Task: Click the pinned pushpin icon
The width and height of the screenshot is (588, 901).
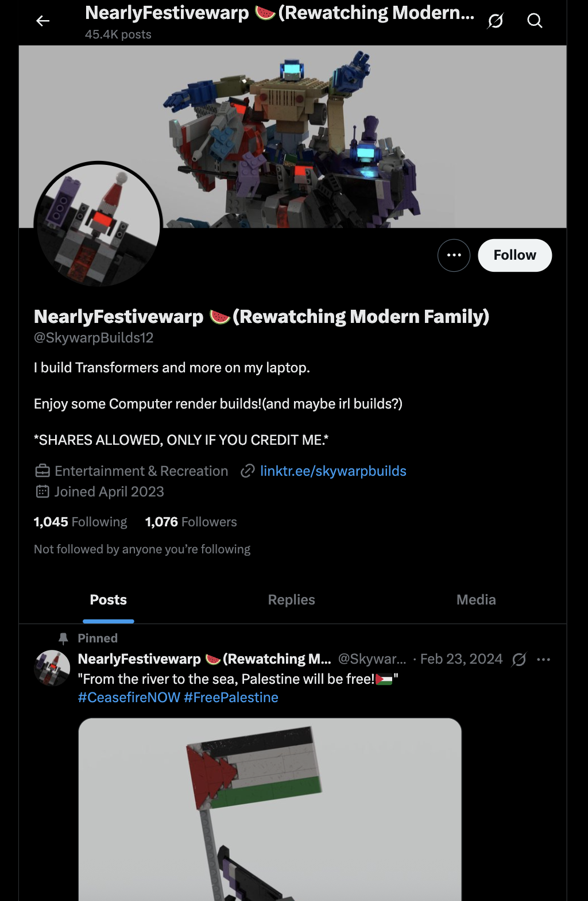Action: coord(63,638)
